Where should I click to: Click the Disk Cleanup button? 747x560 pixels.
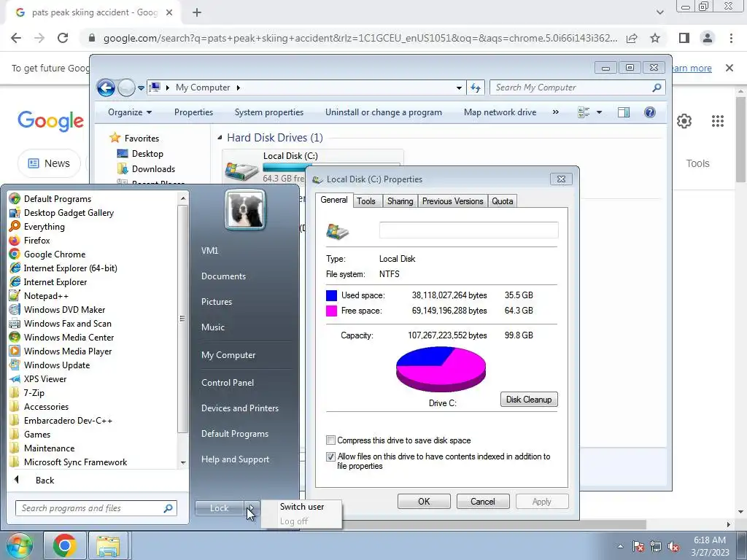tap(529, 400)
